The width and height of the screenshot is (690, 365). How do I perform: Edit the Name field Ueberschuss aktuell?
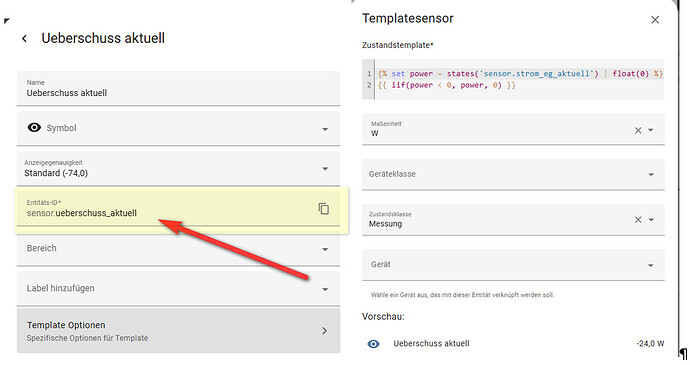click(x=178, y=88)
